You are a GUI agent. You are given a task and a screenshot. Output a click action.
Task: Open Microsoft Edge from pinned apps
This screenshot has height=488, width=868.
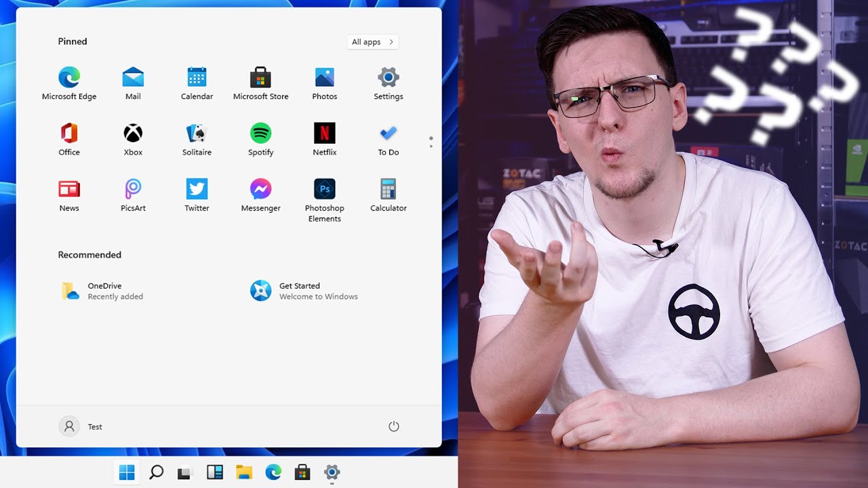point(69,83)
